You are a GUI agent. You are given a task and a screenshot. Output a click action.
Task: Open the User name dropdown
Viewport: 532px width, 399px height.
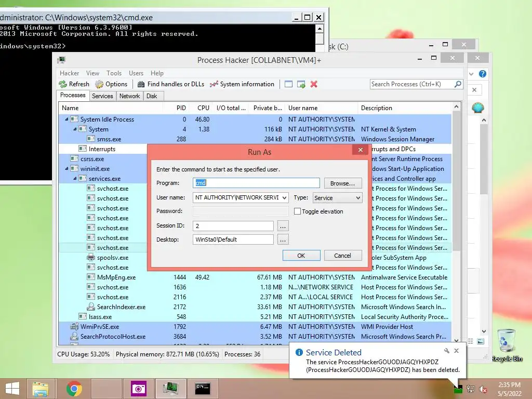(284, 198)
